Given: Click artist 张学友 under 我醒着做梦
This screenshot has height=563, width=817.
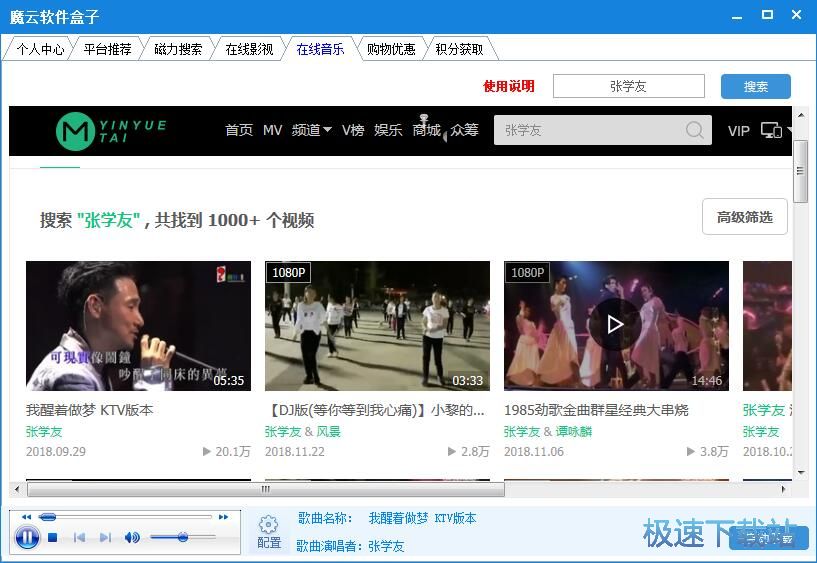Looking at the screenshot, I should (44, 432).
